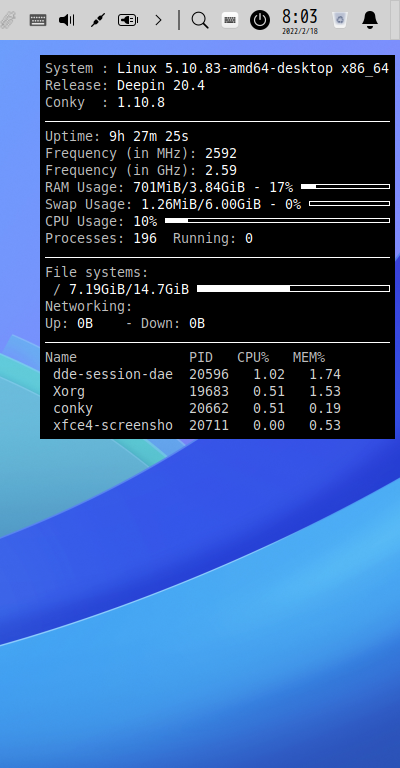
Task: Click the PID value '20662'
Action: coord(209,408)
